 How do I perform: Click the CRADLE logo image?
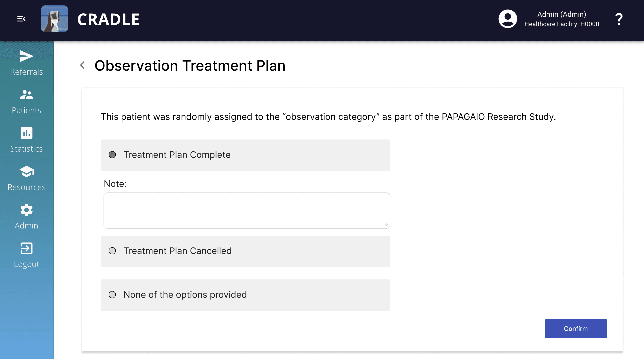pyautogui.click(x=55, y=19)
